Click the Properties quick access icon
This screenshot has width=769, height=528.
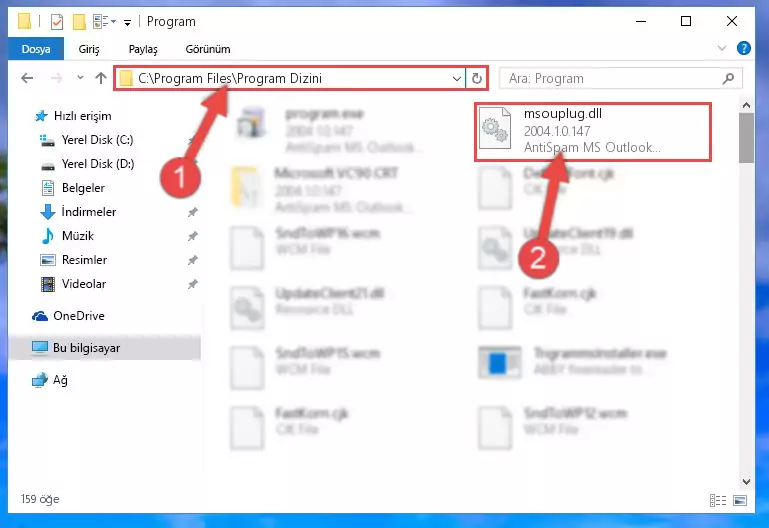[57, 22]
